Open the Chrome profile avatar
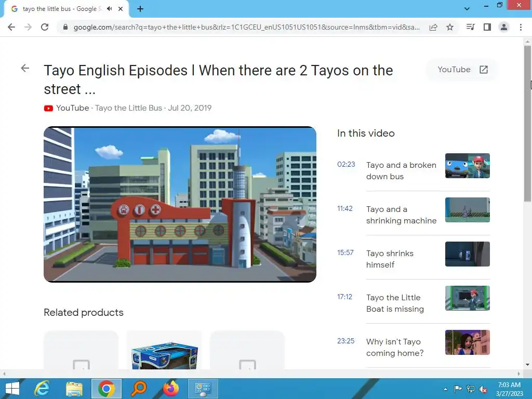 (504, 27)
